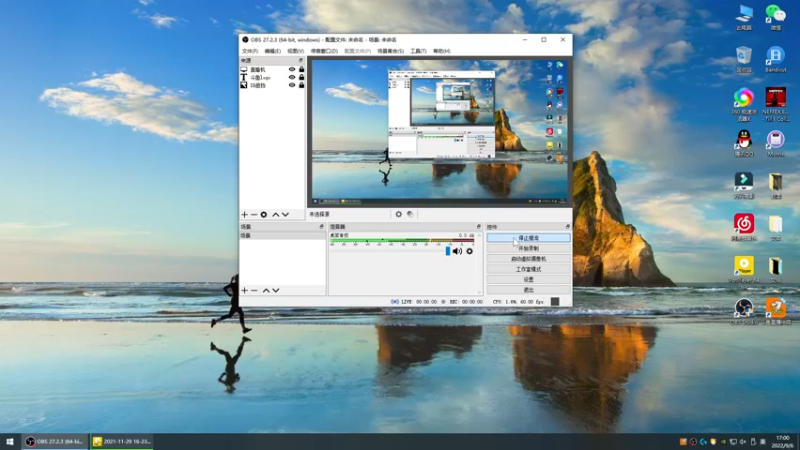Image resolution: width=800 pixels, height=450 pixels.
Task: Open the 工具(T) menu
Action: click(418, 51)
